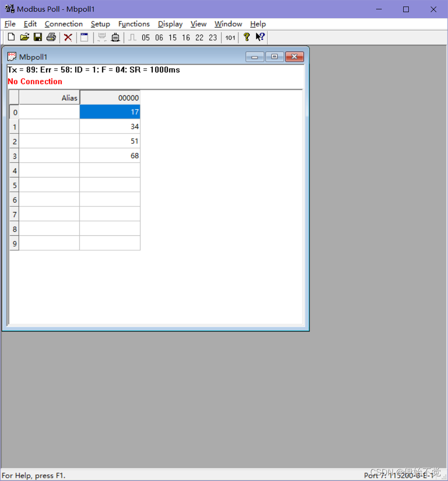This screenshot has height=481, width=448.
Task: Minimize the Mbpoll1 child window
Action: pyautogui.click(x=254, y=57)
